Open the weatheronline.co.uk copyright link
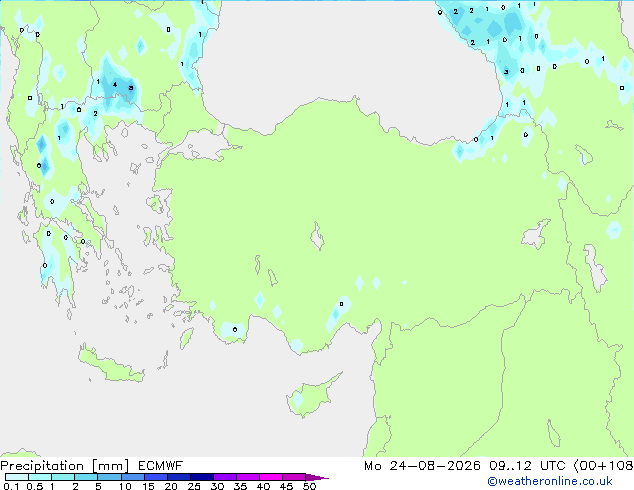 [x=550, y=481]
